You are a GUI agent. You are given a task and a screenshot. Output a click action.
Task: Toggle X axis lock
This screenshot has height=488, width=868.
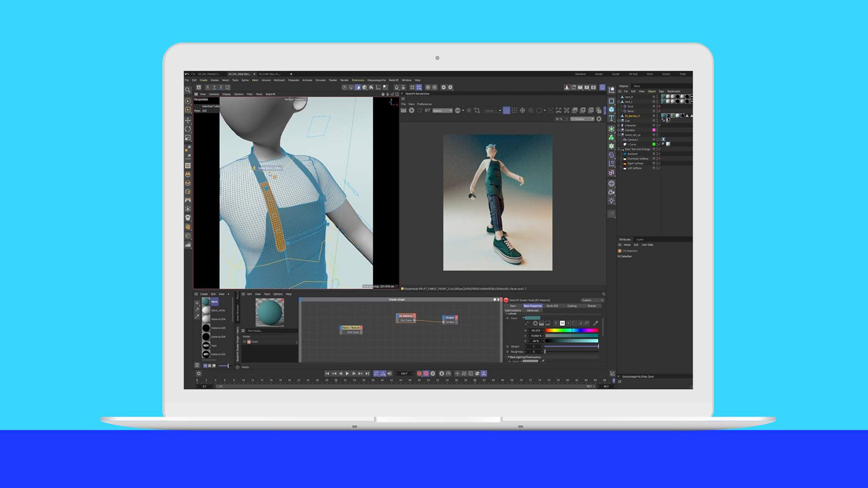click(208, 87)
